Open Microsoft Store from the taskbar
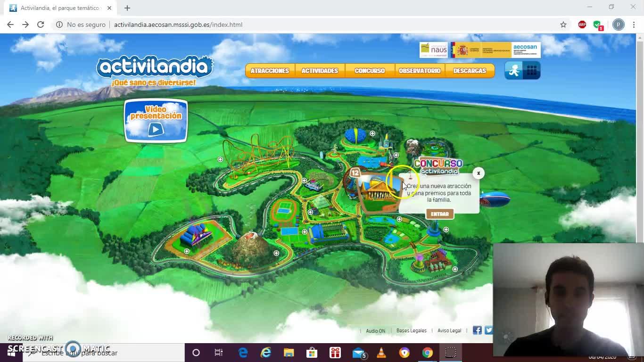The width and height of the screenshot is (644, 362). [x=312, y=353]
